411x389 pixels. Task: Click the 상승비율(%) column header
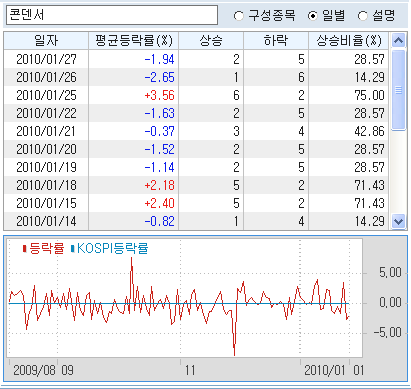tap(349, 41)
